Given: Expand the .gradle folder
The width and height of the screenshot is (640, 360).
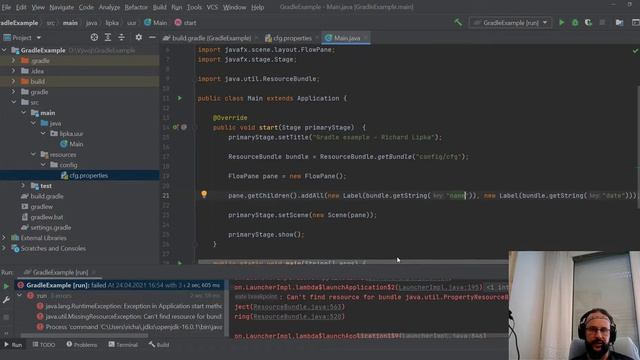Looking at the screenshot, I should click(x=13, y=60).
